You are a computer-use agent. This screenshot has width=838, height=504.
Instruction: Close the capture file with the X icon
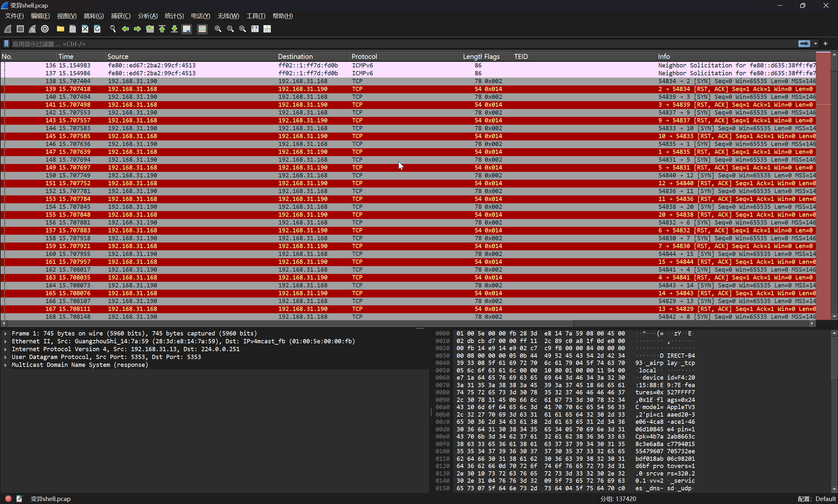[x=85, y=29]
